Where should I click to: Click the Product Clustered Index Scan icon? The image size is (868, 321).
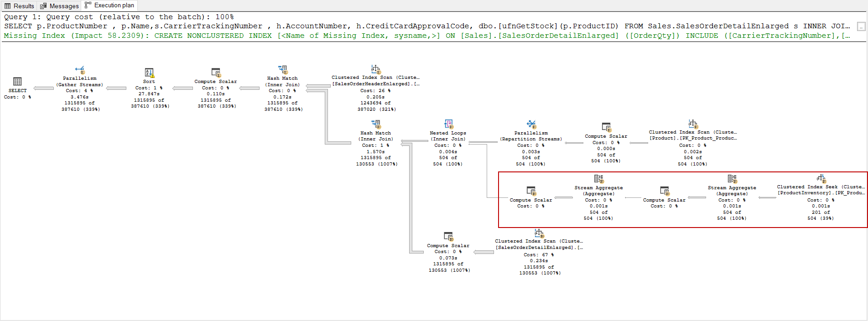(x=693, y=124)
